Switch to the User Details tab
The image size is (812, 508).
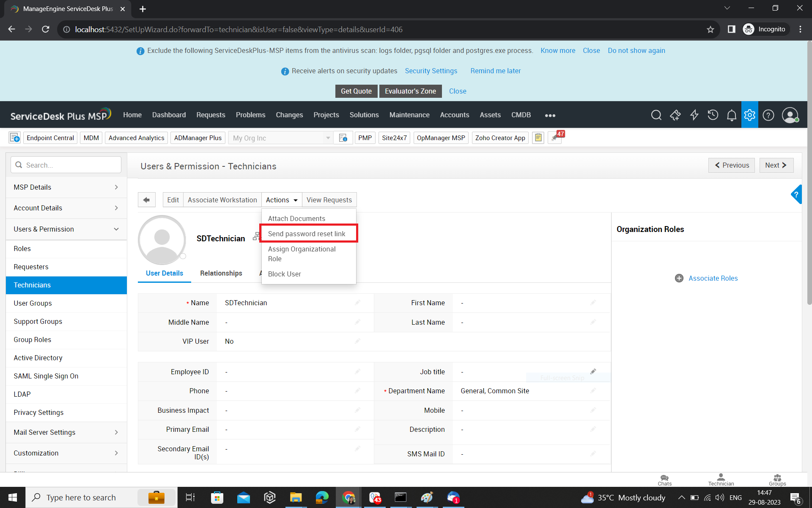(165, 273)
